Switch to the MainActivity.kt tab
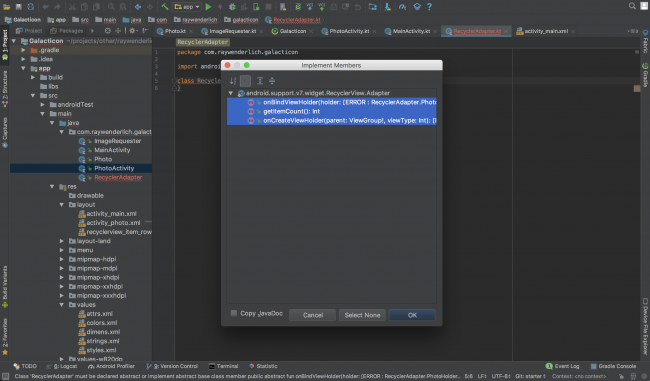The height and width of the screenshot is (381, 650). tap(410, 31)
